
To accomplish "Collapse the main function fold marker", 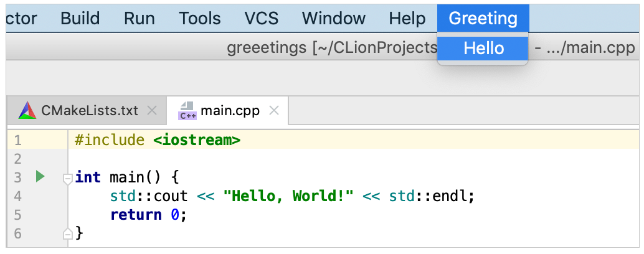I will pyautogui.click(x=68, y=179).
